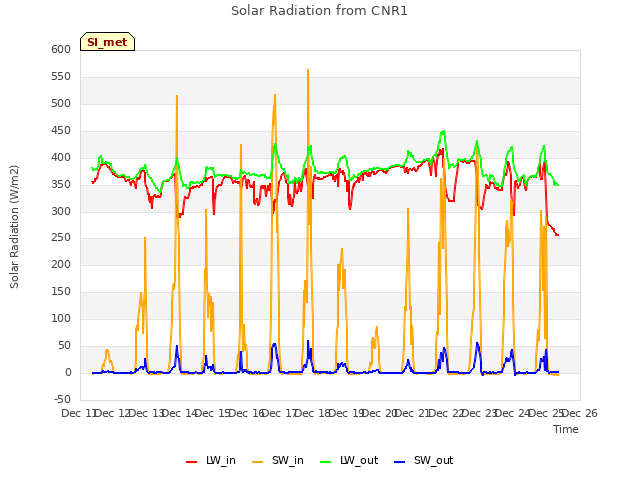
Task: Click the 350 y-axis tick label
Action: point(61,184)
